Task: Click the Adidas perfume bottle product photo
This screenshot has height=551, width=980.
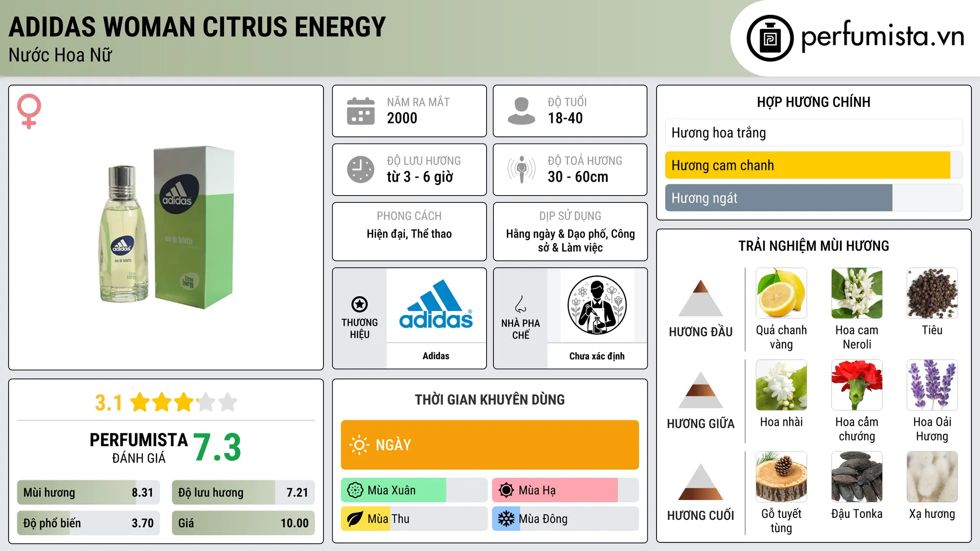Action: coord(166,228)
